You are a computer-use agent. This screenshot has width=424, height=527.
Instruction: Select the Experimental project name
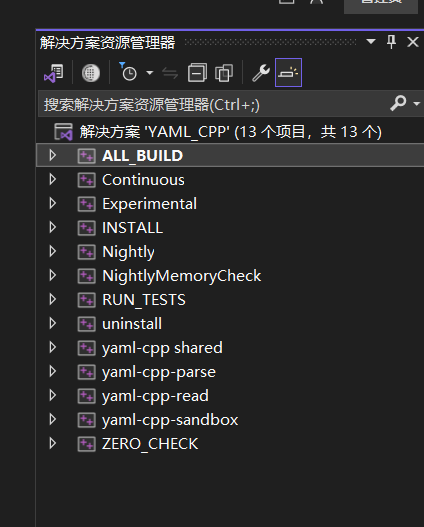pyautogui.click(x=150, y=204)
